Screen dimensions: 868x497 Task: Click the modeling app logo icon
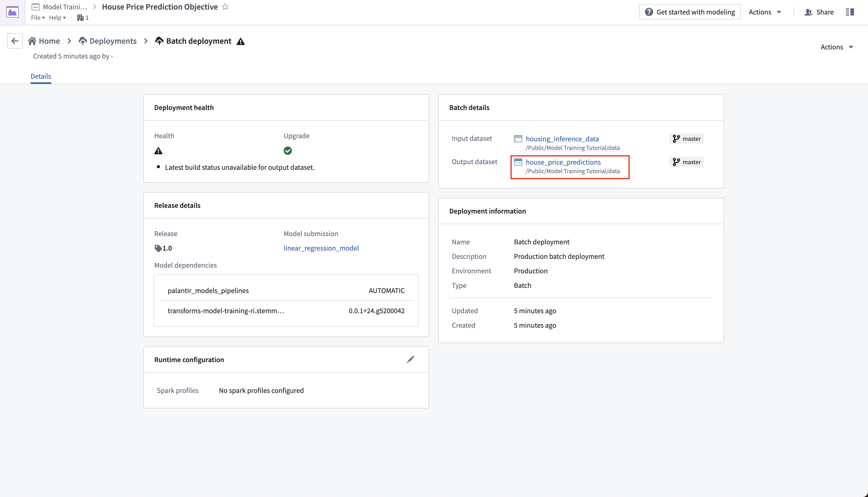click(13, 12)
